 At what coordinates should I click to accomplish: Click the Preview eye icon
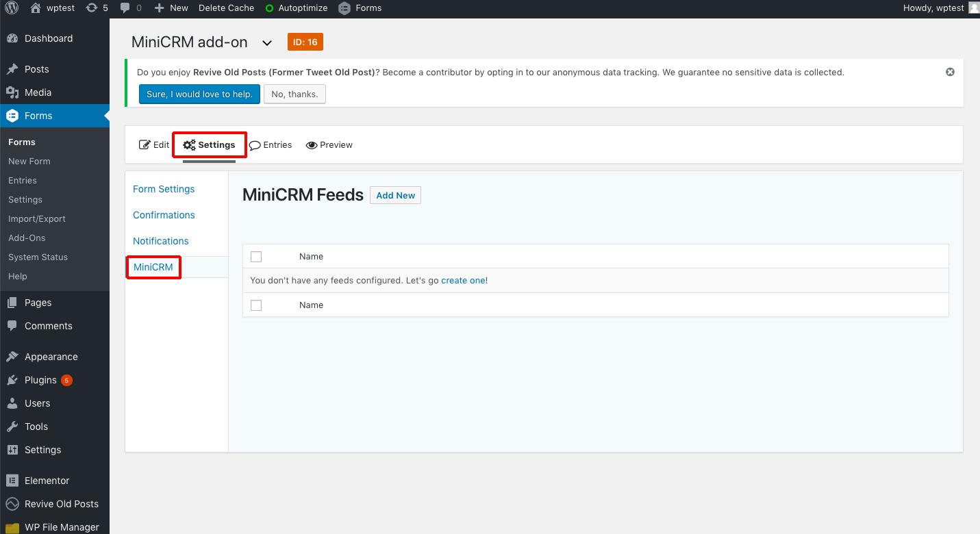pyautogui.click(x=312, y=145)
